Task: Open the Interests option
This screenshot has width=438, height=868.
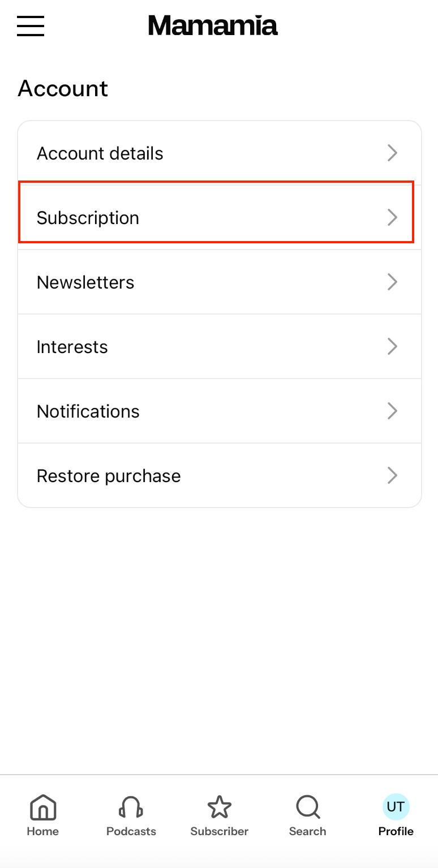Action: point(72,347)
